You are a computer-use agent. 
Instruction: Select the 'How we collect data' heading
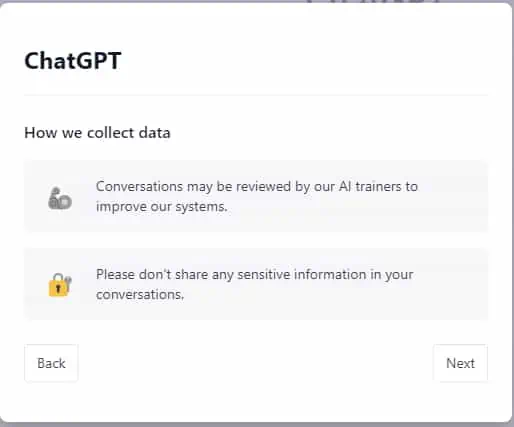point(97,133)
